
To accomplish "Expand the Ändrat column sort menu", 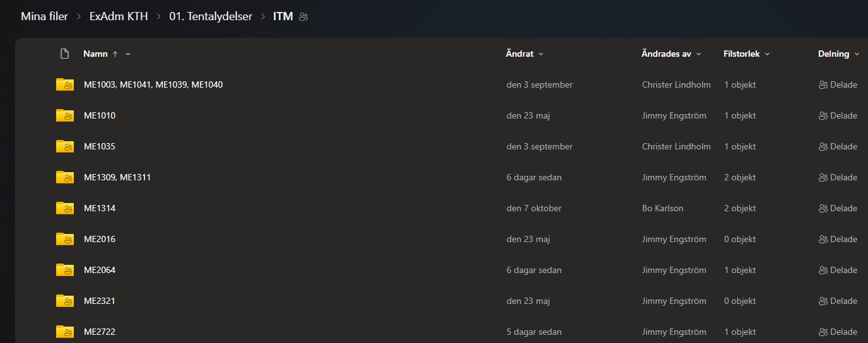I will point(541,54).
